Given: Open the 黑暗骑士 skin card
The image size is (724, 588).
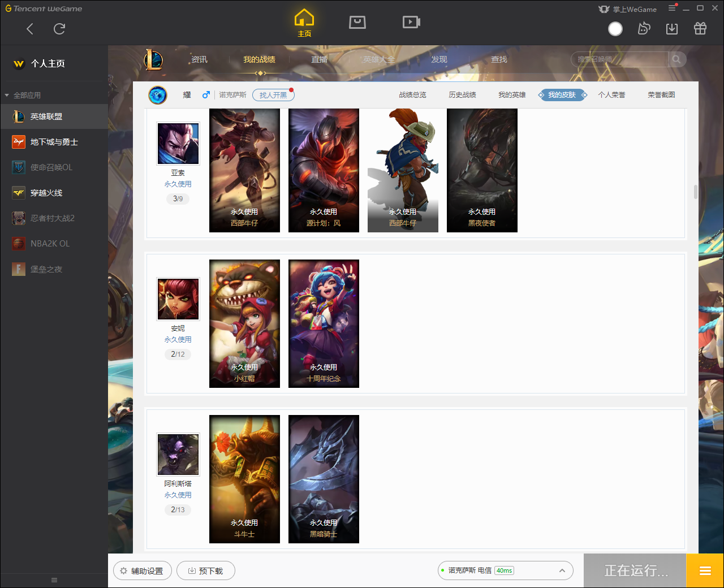Looking at the screenshot, I should (324, 479).
